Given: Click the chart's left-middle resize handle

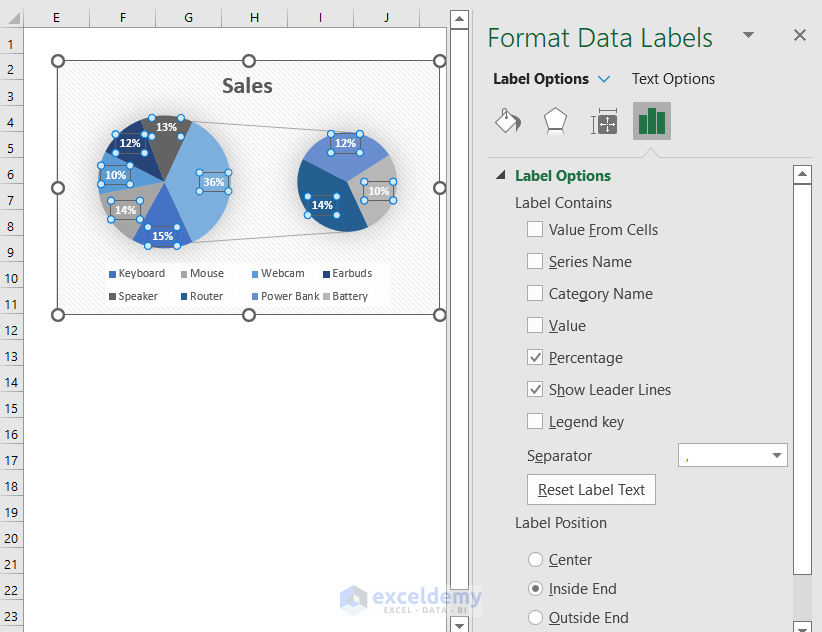Looking at the screenshot, I should pyautogui.click(x=58, y=188).
